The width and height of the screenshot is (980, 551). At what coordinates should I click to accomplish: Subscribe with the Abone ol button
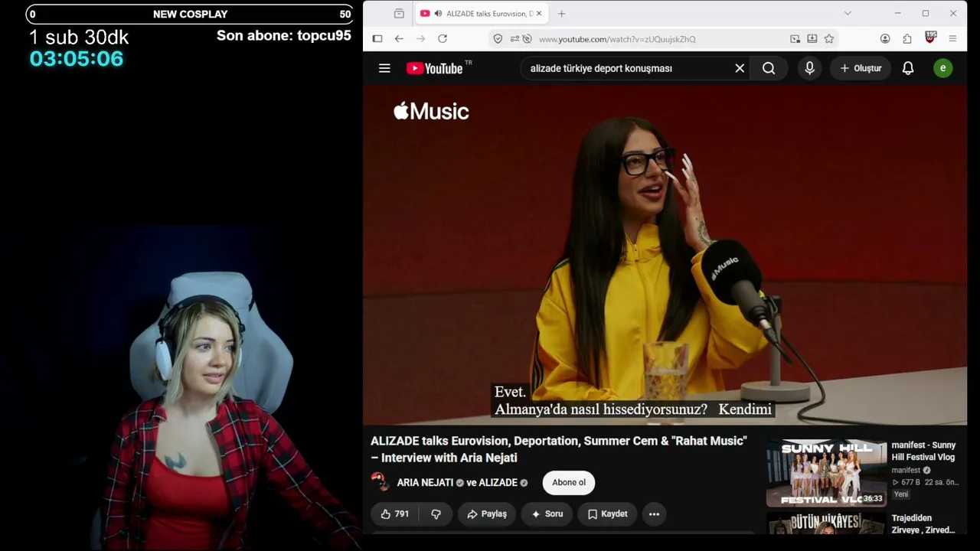(x=569, y=483)
